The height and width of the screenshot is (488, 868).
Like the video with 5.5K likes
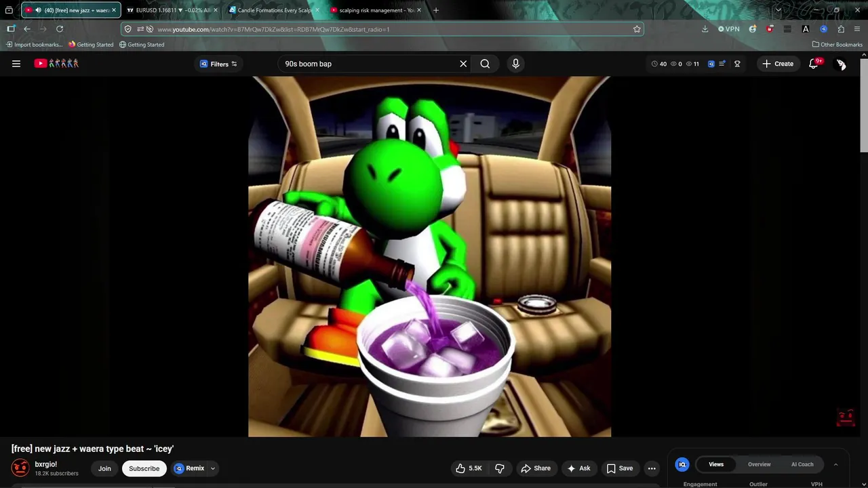point(469,468)
